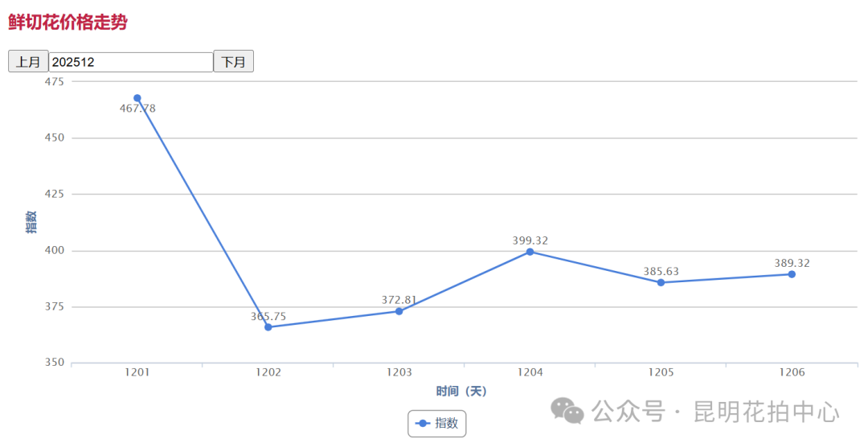
Task: Pick the data point marker for 1204
Action: click(530, 252)
